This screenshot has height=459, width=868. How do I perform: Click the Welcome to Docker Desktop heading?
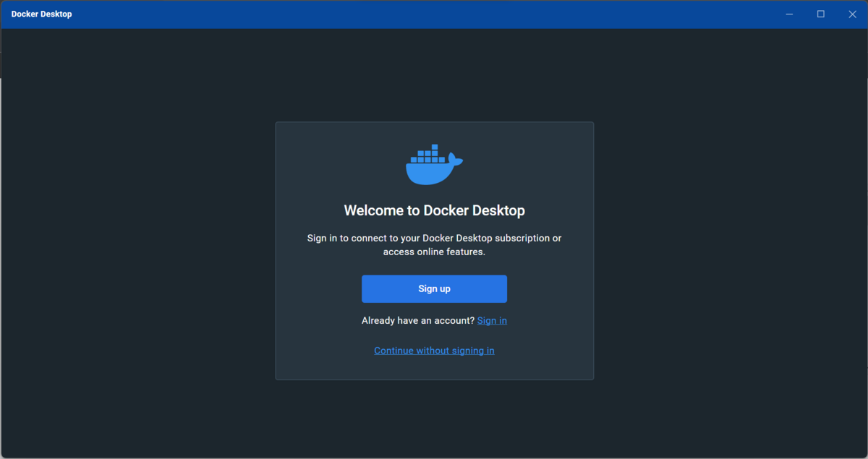pyautogui.click(x=434, y=211)
